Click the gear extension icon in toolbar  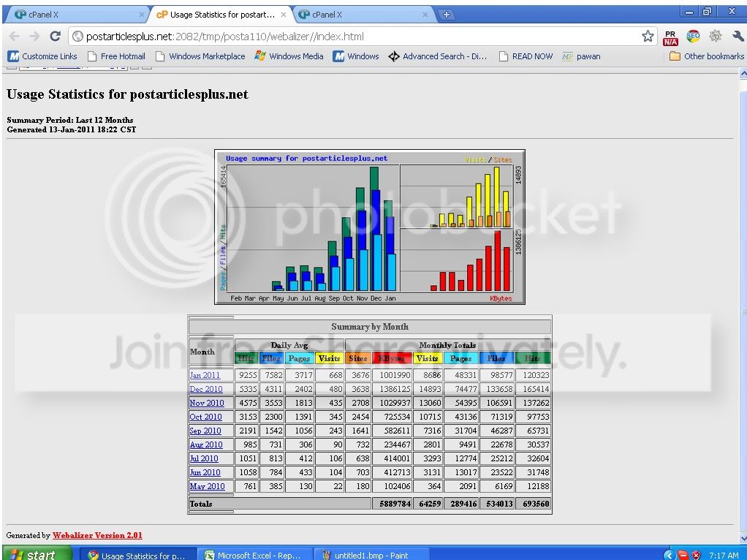716,37
